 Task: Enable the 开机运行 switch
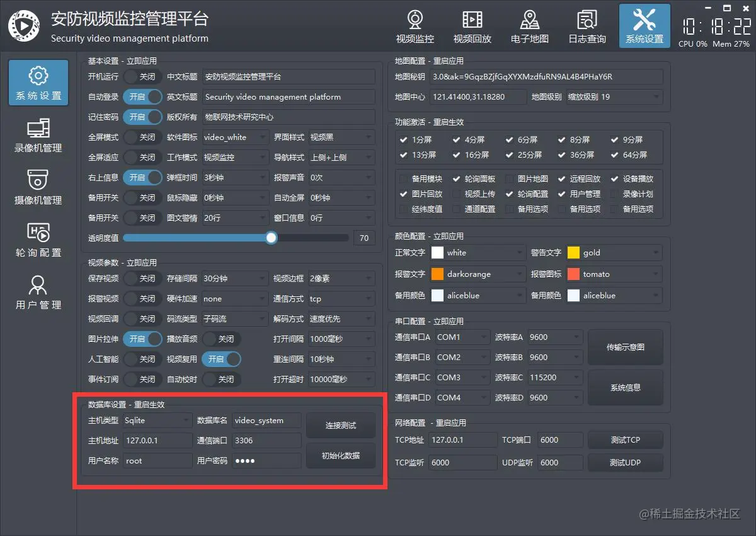[x=142, y=76]
